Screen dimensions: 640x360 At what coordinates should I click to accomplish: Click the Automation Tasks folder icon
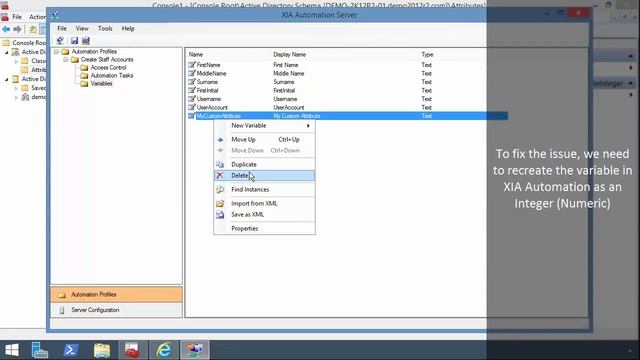pos(84,76)
